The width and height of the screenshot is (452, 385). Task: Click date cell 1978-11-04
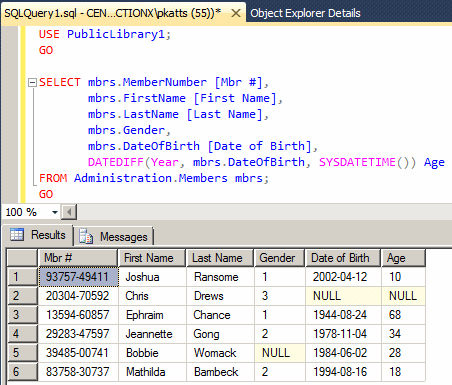click(x=343, y=334)
